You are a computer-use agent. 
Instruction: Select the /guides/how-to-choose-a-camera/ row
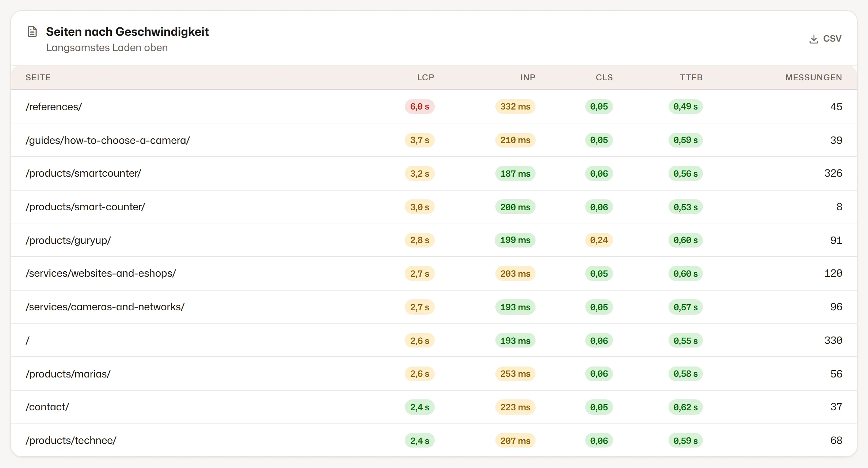[x=434, y=140]
